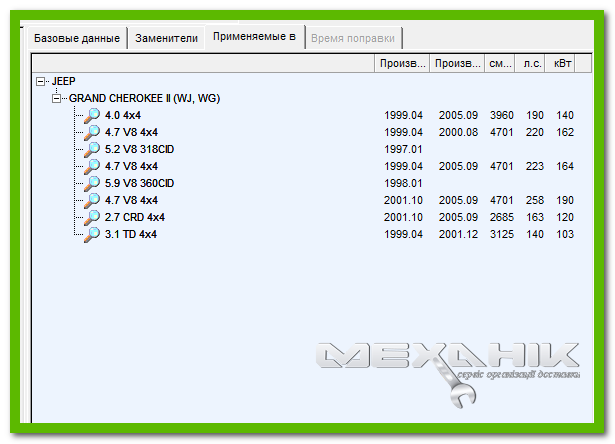Image resolution: width=615 pixels, height=444 pixels.
Task: Switch to the Базовые данные tab
Action: [77, 38]
